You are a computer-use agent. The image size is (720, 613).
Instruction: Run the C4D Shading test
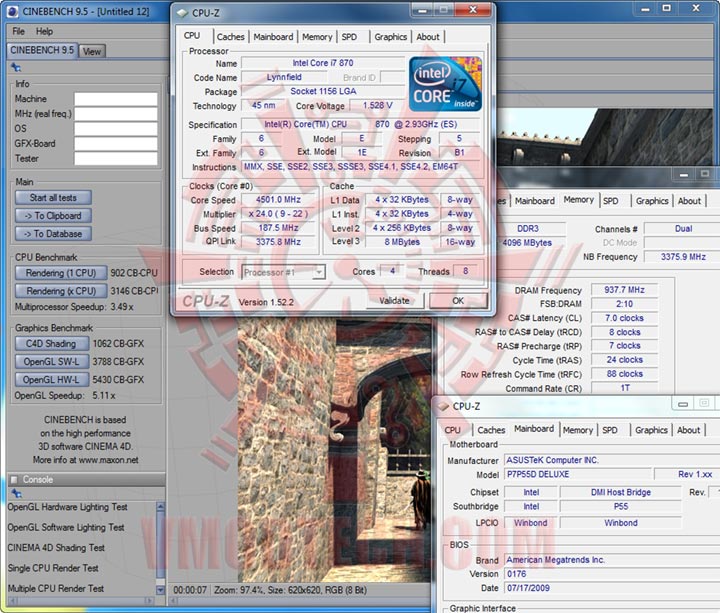pyautogui.click(x=51, y=343)
